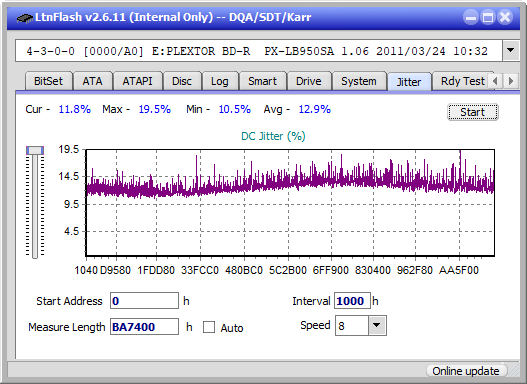
Task: Open the Rdy Test tab
Action: (x=462, y=81)
